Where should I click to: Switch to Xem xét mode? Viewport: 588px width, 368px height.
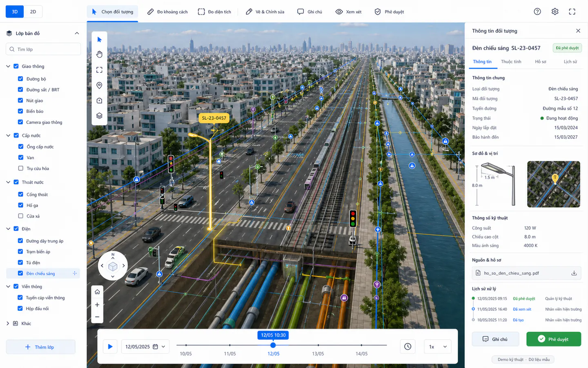pyautogui.click(x=348, y=12)
